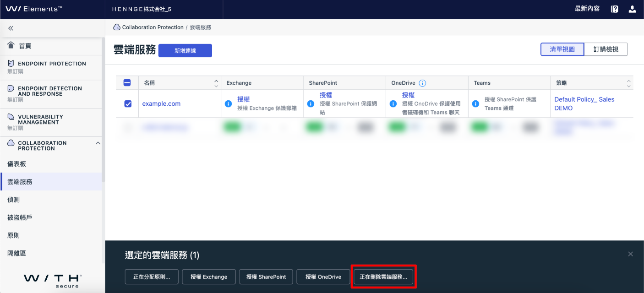Image resolution: width=644 pixels, height=293 pixels.
Task: Click the Vulnerability Management sidebar heading
Action: coord(40,119)
